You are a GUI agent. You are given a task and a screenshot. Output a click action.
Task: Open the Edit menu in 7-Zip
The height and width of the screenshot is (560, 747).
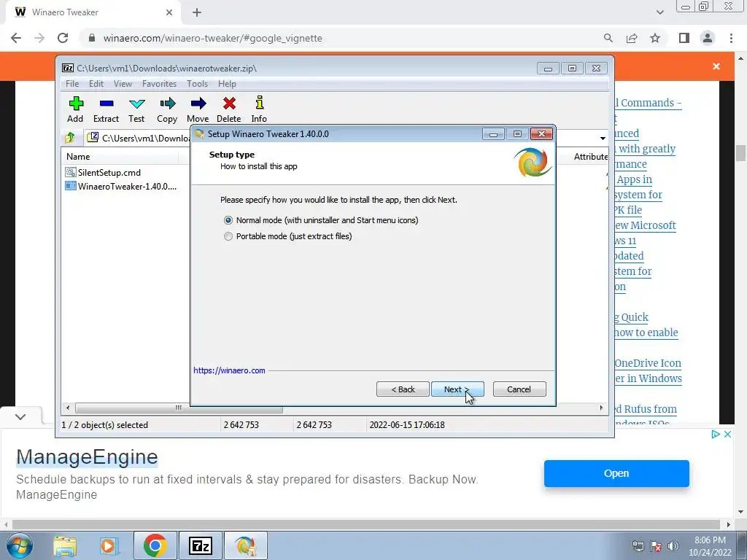tap(96, 84)
